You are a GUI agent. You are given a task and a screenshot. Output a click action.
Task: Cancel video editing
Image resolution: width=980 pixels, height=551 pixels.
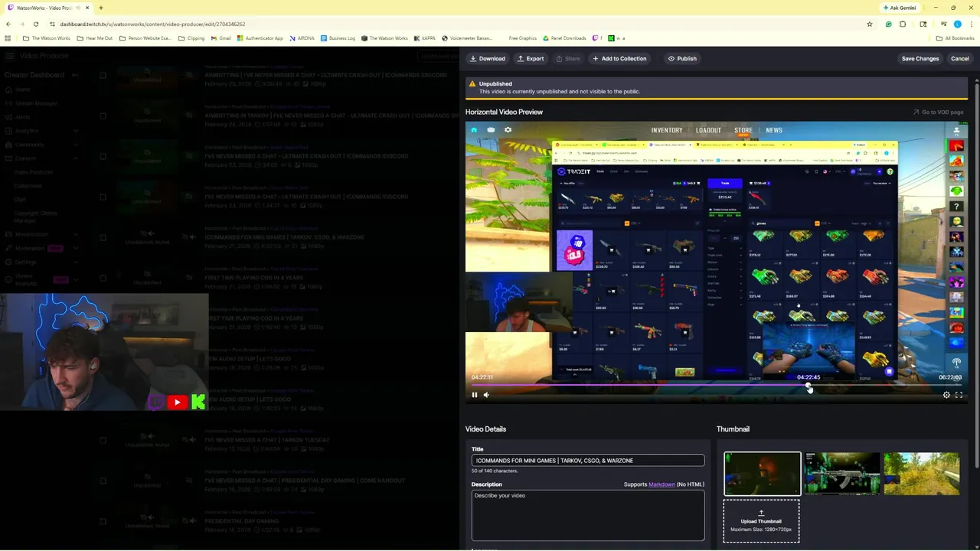[959, 58]
